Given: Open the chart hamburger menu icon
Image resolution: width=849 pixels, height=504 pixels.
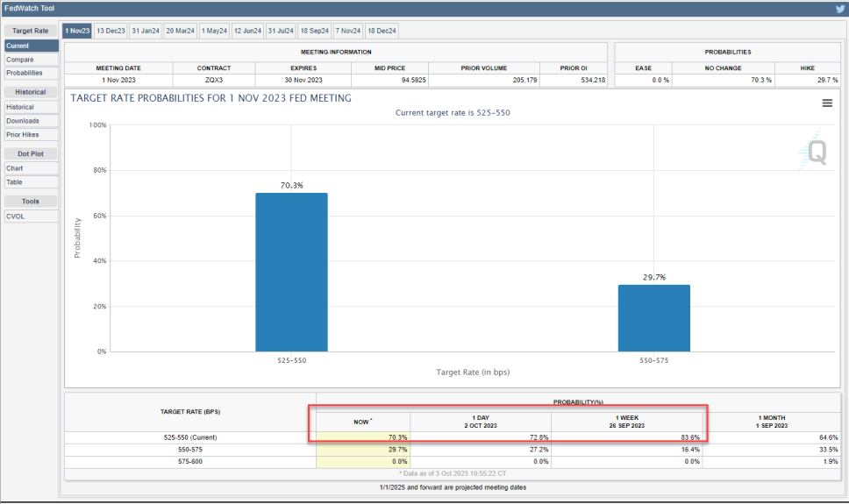Looking at the screenshot, I should [x=826, y=103].
